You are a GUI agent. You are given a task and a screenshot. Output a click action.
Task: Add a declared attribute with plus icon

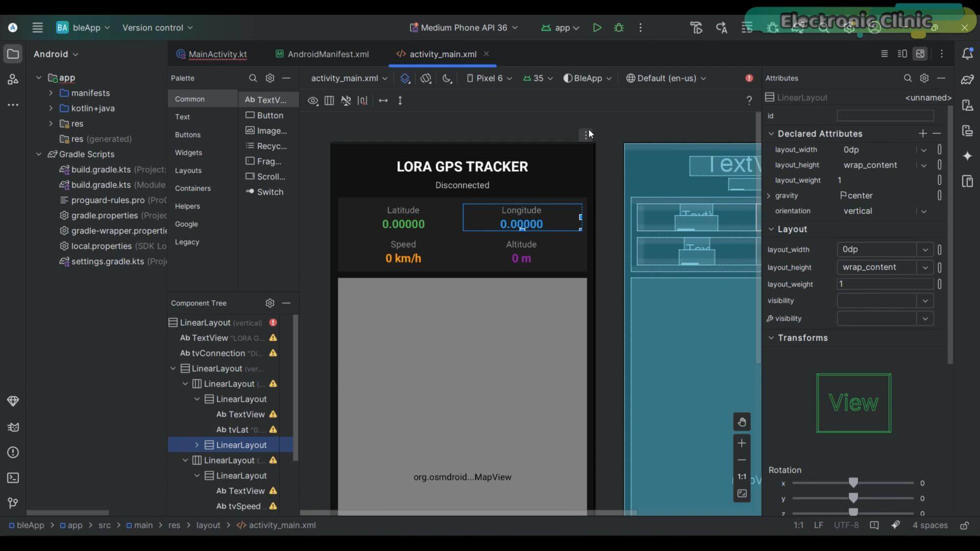923,133
